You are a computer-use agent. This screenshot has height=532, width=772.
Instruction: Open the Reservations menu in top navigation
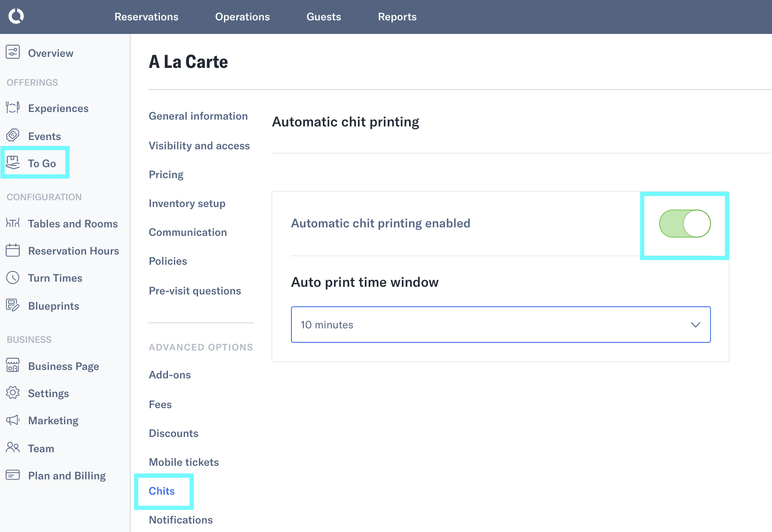pyautogui.click(x=146, y=17)
